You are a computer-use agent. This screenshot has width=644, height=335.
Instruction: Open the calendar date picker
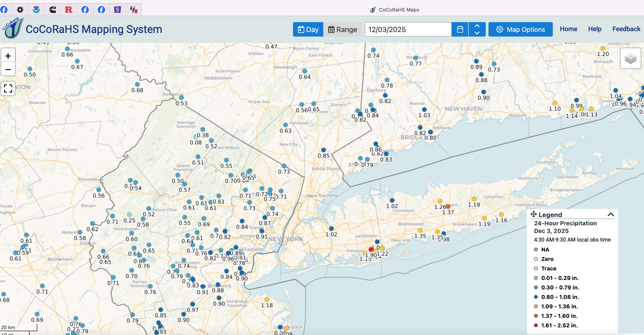coord(460,30)
